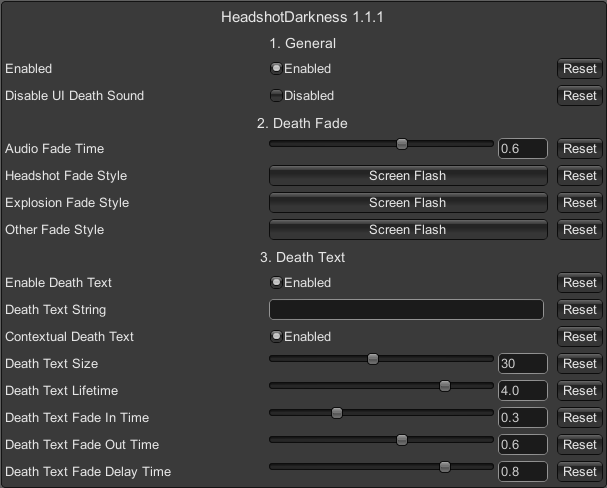Reset the Enabled setting
Screen dimensions: 607x488
tap(579, 69)
